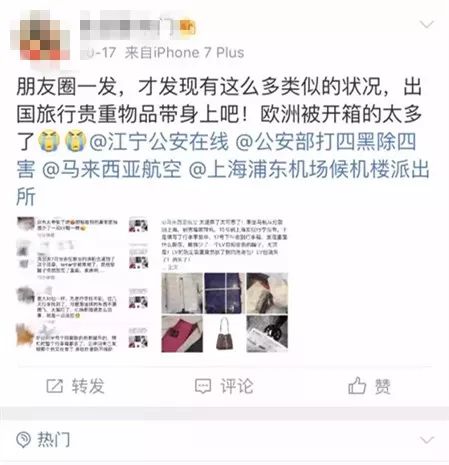Open the @上海浦东机场候机楼派出所 mention
The width and height of the screenshot is (449, 465).
click(223, 183)
